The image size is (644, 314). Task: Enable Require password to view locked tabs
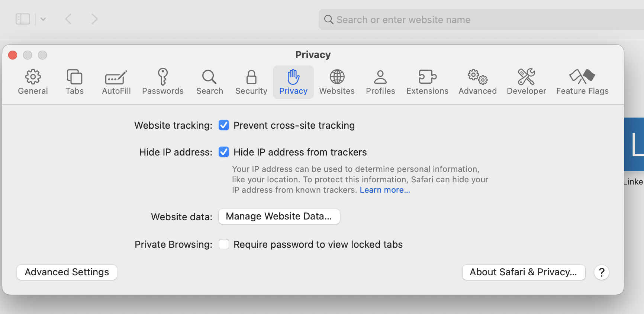point(224,244)
